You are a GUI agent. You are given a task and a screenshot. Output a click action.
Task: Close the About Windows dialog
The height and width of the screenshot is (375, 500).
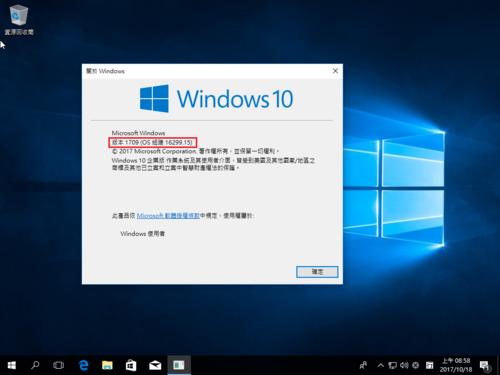(335, 71)
